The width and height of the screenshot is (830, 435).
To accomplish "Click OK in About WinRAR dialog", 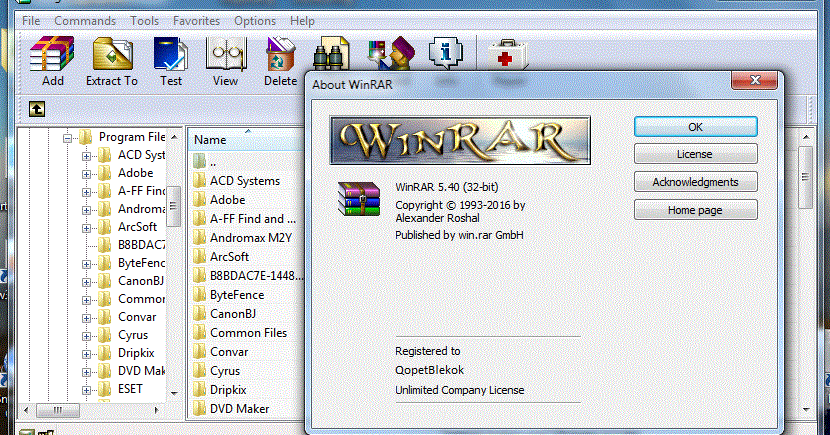I will pyautogui.click(x=696, y=127).
